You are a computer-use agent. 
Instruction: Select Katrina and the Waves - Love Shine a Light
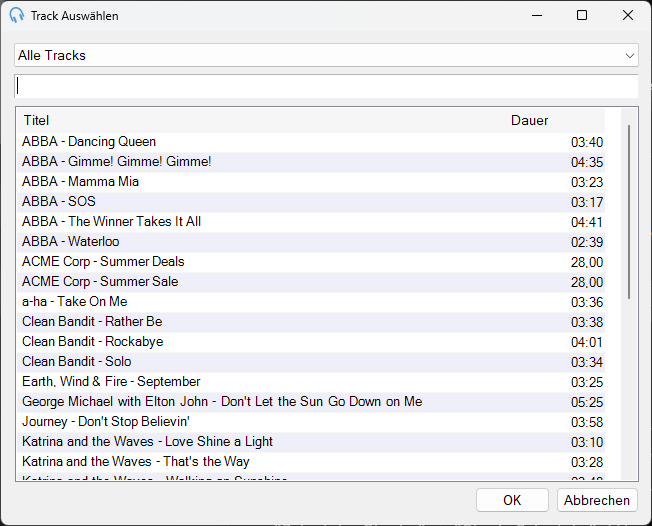tap(311, 442)
